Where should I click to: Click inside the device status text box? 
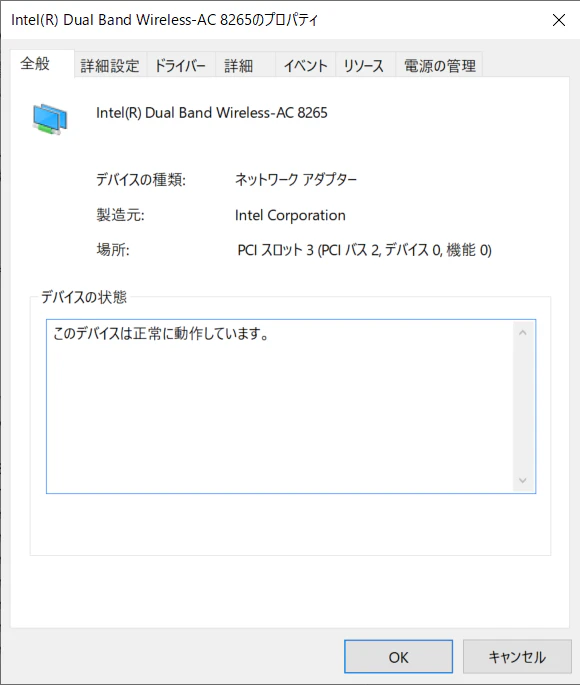click(x=291, y=406)
